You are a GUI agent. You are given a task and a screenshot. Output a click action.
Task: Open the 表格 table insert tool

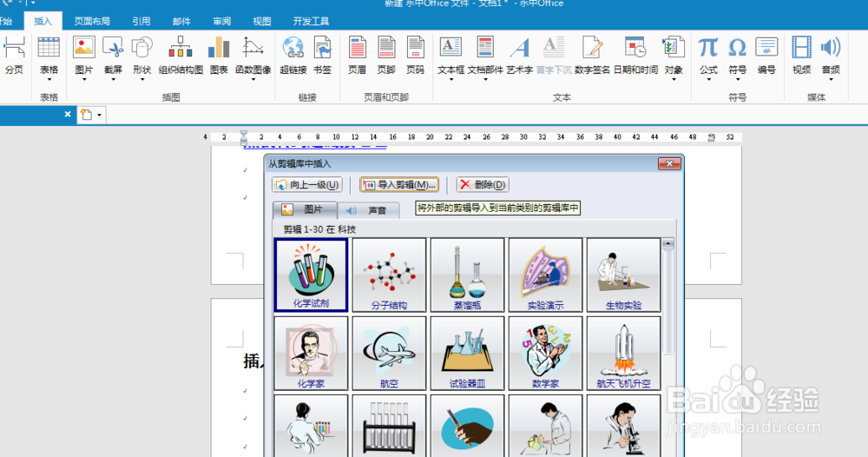tap(49, 56)
